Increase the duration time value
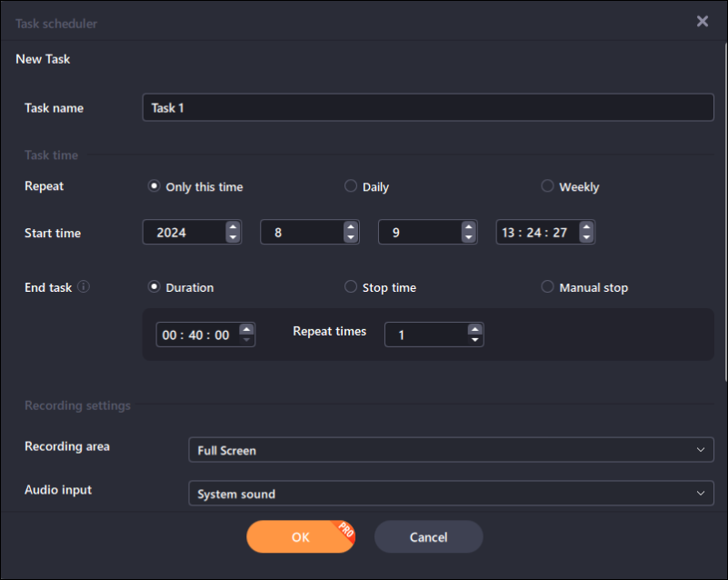 (246, 329)
